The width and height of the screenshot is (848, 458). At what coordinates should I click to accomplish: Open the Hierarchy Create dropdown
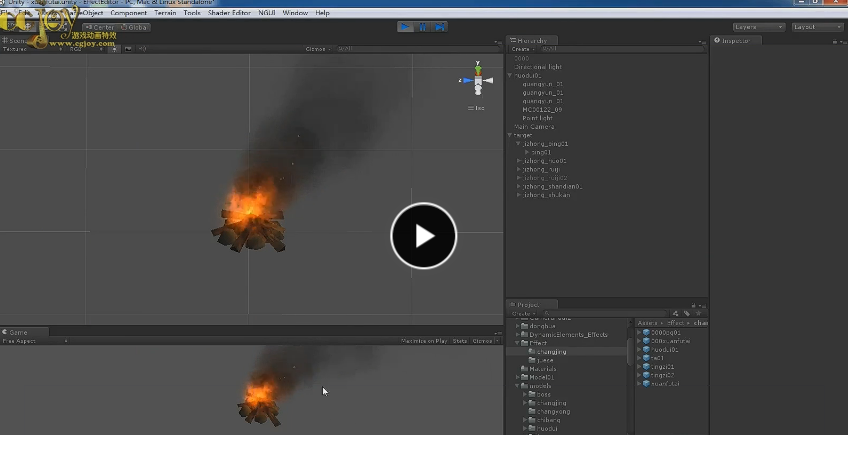tap(522, 49)
